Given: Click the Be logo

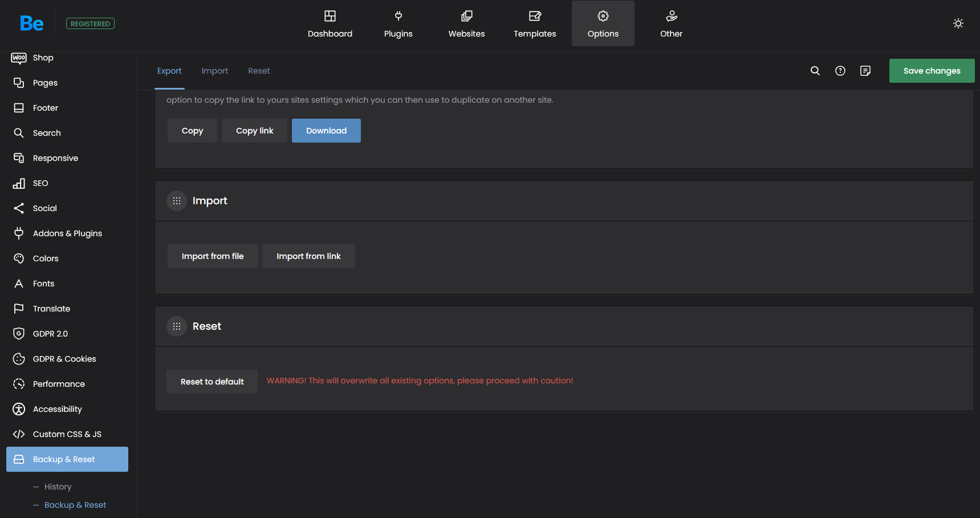Looking at the screenshot, I should point(31,23).
